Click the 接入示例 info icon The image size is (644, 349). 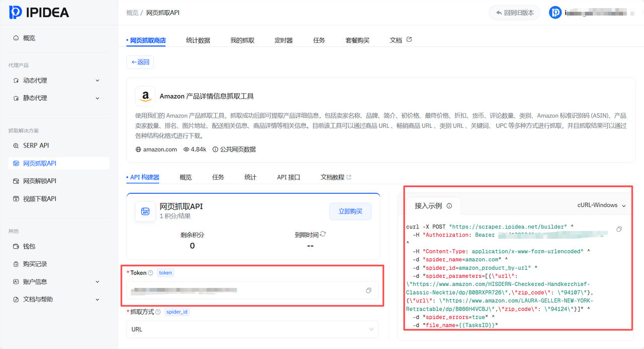(x=449, y=205)
